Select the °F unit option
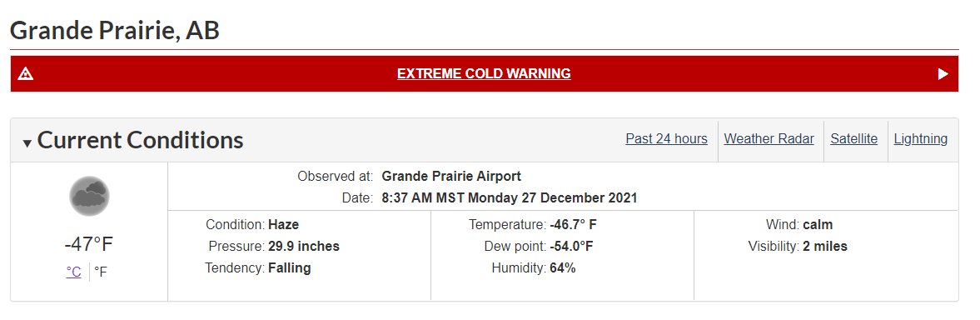Image resolution: width=980 pixels, height=320 pixels. pyautogui.click(x=101, y=272)
